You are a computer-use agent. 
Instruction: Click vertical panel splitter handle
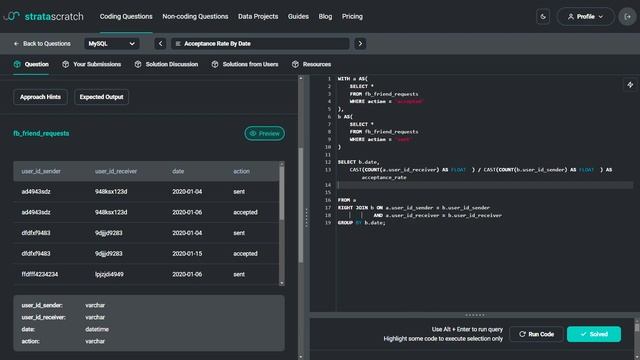click(x=307, y=218)
